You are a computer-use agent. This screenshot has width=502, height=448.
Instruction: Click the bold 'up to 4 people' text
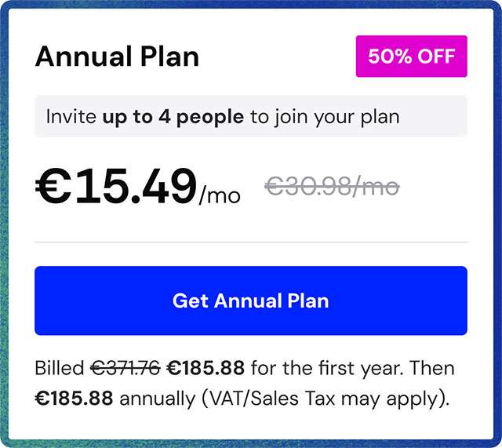pos(173,117)
